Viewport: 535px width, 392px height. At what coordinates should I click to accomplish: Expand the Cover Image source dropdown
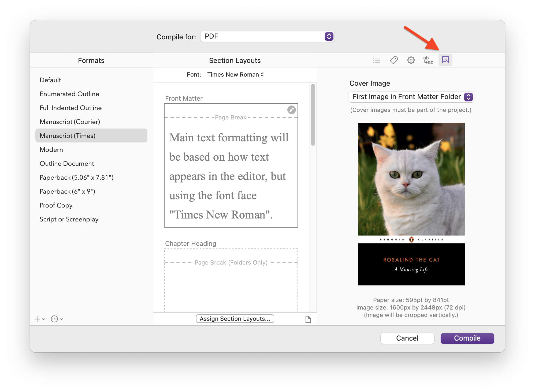[x=411, y=97]
